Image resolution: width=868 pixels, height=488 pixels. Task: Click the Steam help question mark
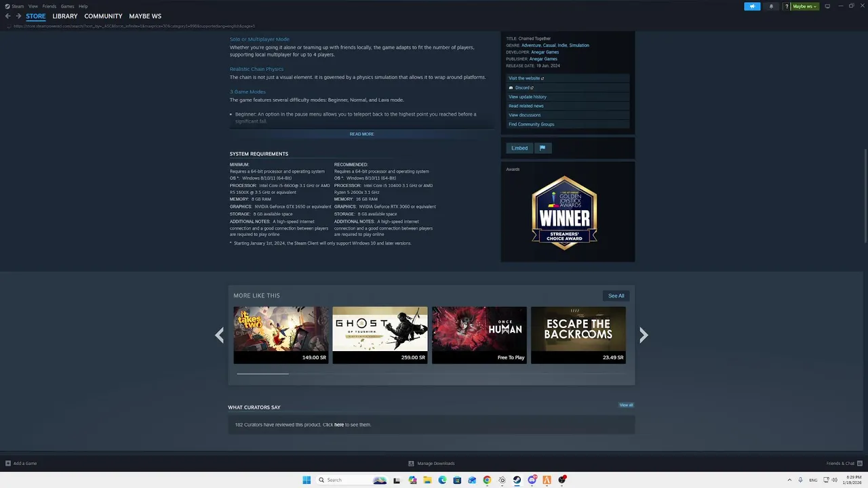point(787,6)
